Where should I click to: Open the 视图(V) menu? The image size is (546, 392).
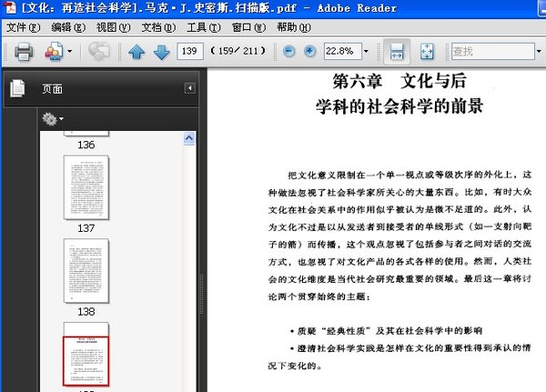(113, 27)
